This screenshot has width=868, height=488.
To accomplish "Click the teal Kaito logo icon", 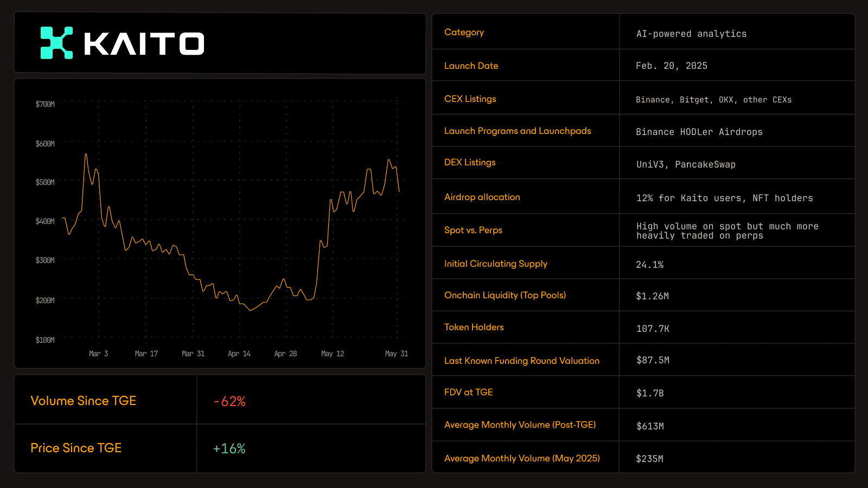I will [56, 43].
